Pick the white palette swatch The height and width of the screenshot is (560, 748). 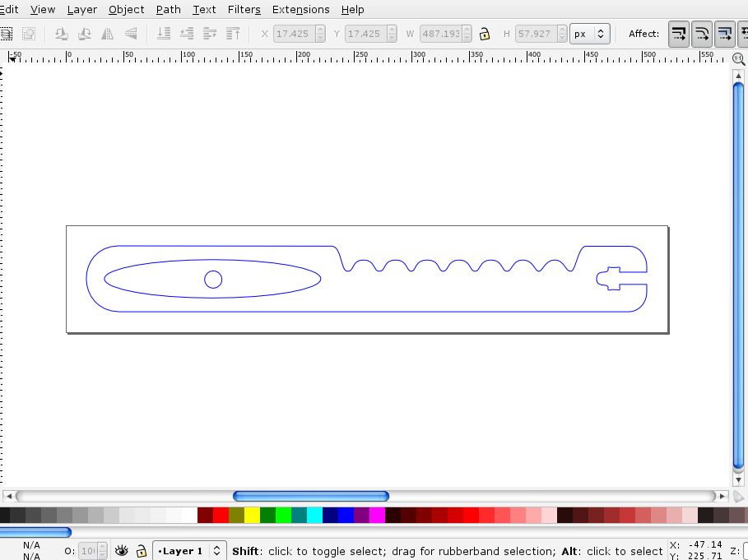pos(189,516)
